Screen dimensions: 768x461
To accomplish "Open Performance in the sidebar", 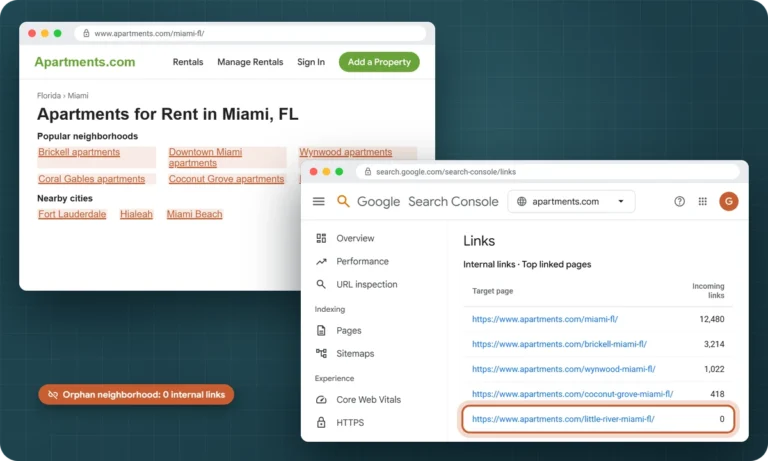I will pos(362,262).
